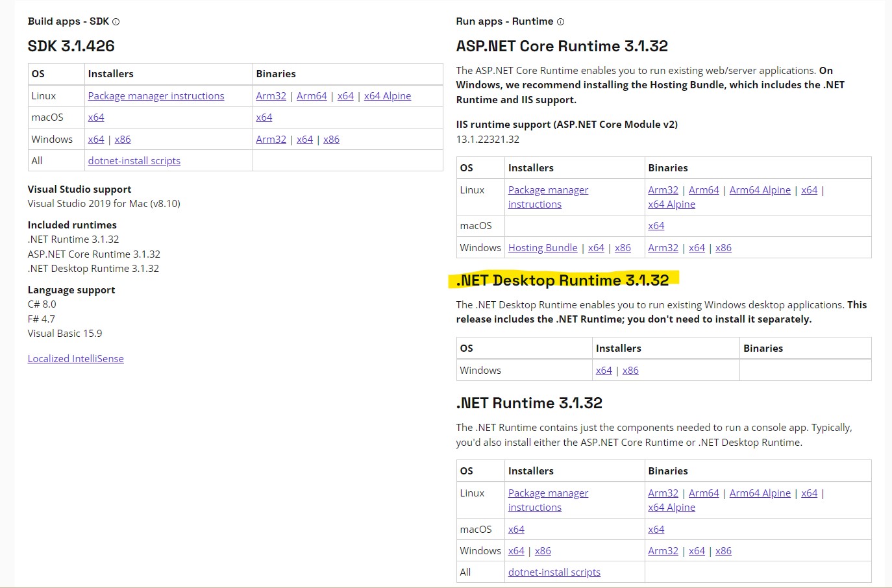Download the ASP.NET Core Hosting Bundle

tap(543, 248)
